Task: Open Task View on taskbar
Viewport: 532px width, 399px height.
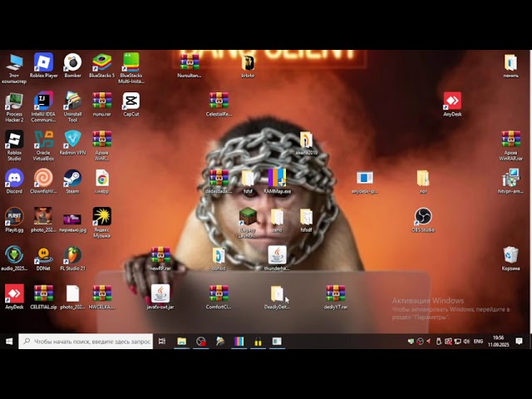Action: (162, 342)
